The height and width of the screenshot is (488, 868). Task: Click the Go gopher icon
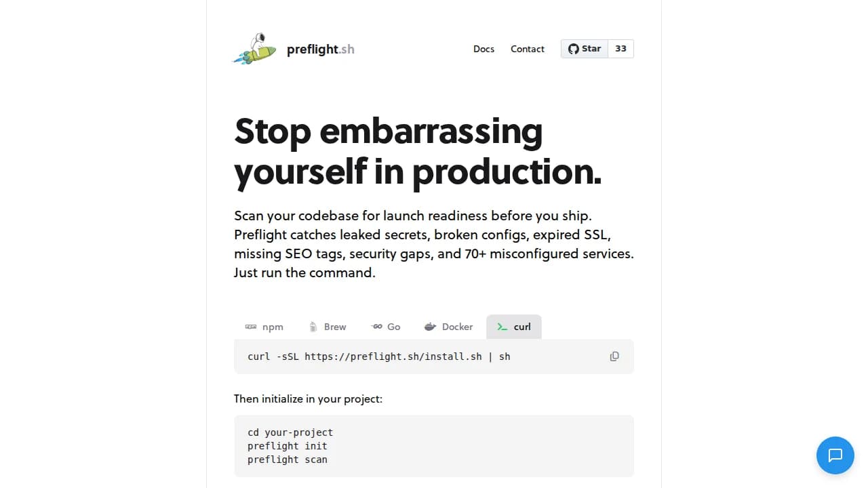coord(377,327)
